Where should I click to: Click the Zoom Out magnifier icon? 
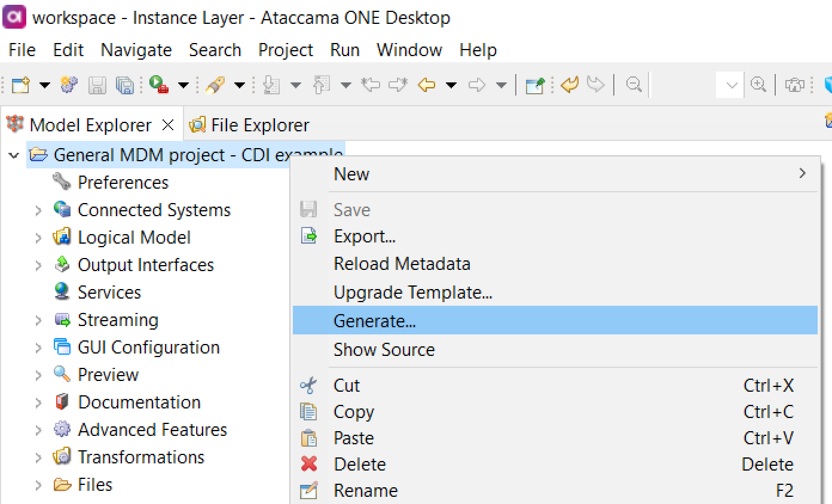pos(634,85)
